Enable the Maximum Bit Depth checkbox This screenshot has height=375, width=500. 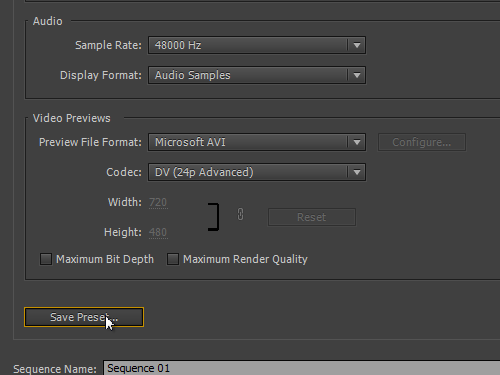point(46,259)
